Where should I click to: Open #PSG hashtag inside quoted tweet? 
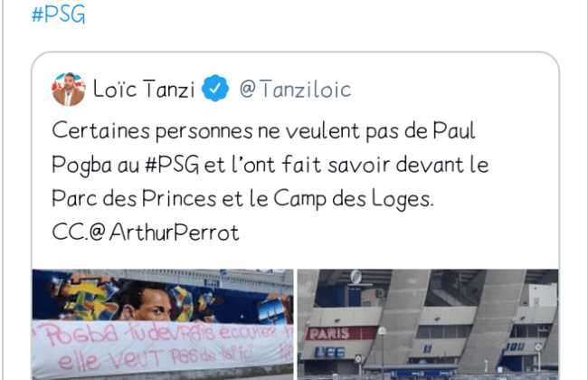172,165
